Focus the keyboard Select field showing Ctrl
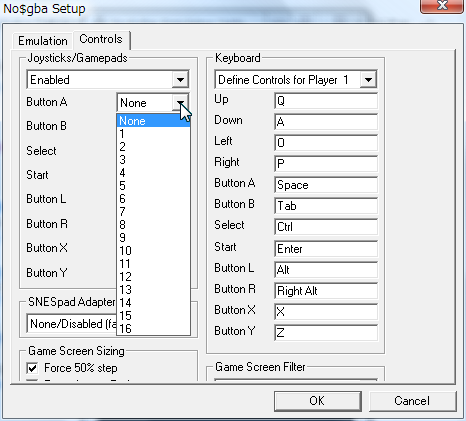The height and width of the screenshot is (421, 466). 326,227
